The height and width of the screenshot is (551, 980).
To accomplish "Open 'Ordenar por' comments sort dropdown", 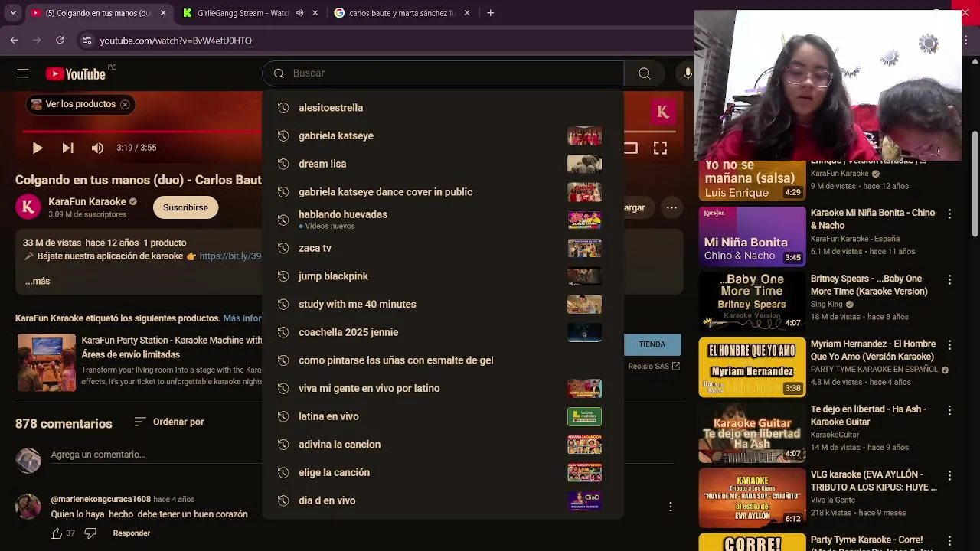I will tap(169, 422).
